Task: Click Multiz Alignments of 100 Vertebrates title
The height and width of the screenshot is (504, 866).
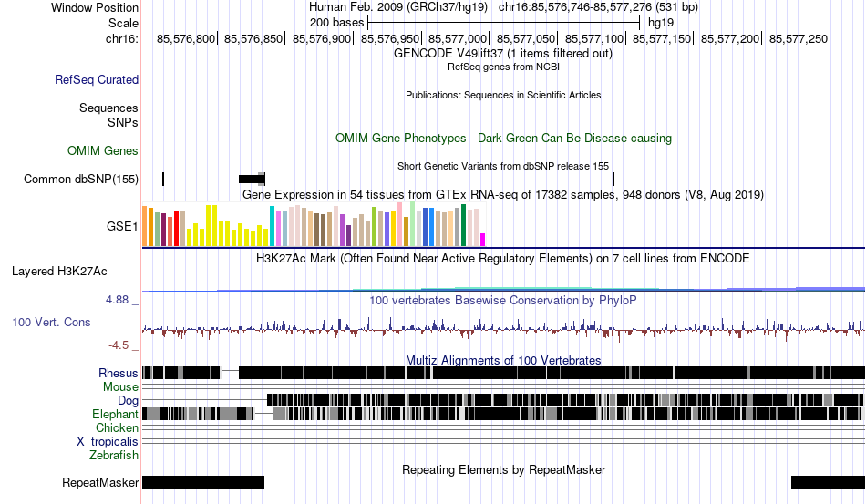Action: (503, 361)
